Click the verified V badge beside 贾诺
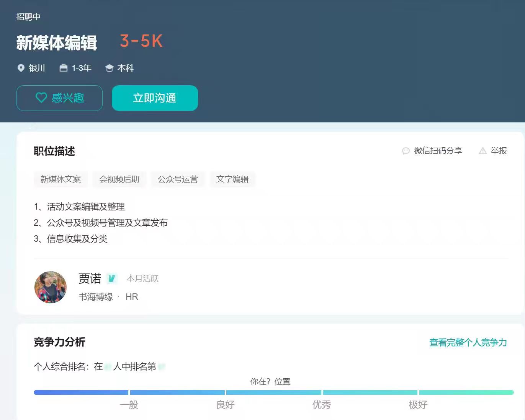The height and width of the screenshot is (420, 525). 111,278
